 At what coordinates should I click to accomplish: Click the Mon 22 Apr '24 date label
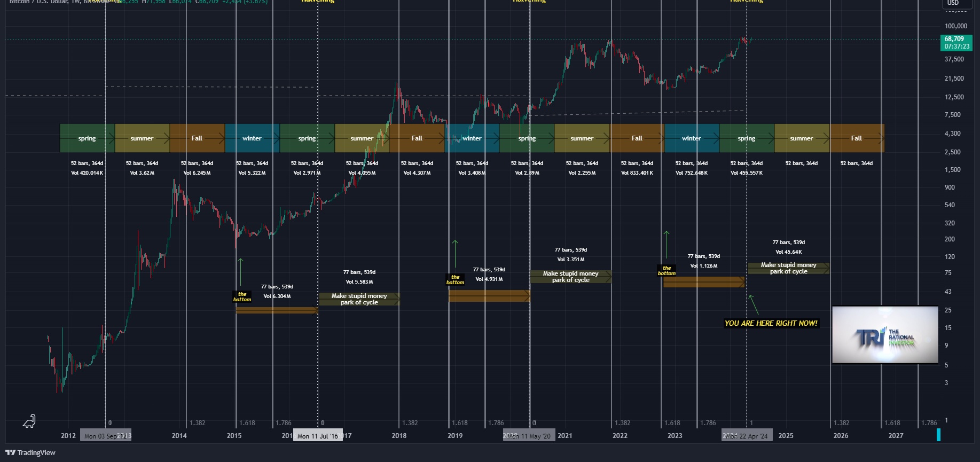click(746, 435)
